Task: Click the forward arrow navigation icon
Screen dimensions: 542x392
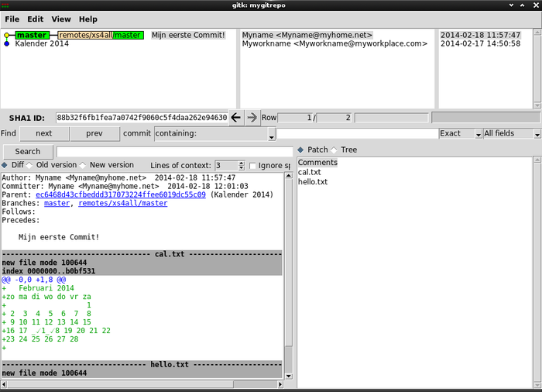Action: coord(252,118)
